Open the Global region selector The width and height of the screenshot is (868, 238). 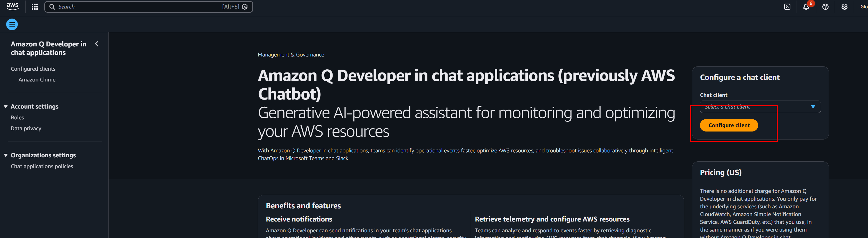[x=864, y=7]
